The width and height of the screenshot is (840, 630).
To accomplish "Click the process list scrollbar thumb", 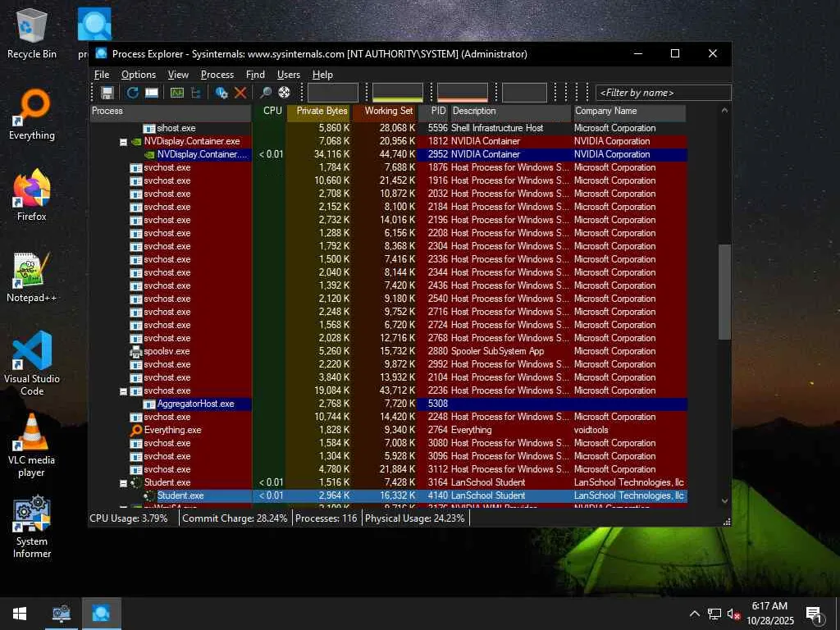I will [724, 292].
